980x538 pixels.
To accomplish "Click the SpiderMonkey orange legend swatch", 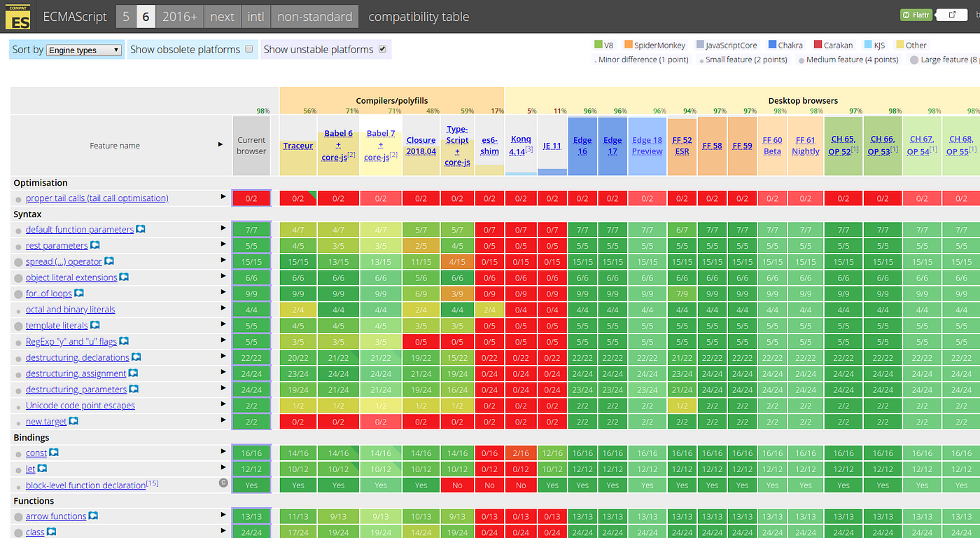I will pyautogui.click(x=629, y=45).
